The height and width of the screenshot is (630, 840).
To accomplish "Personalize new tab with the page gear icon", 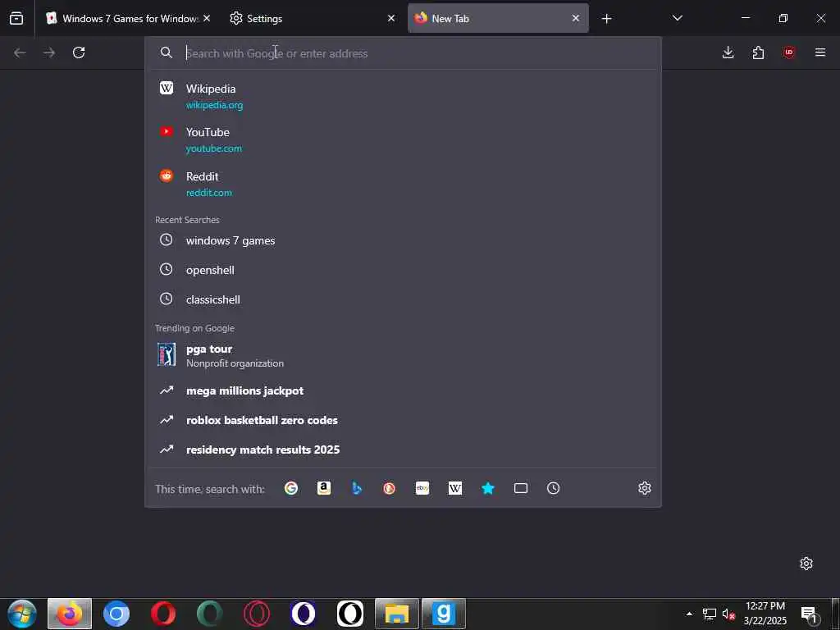I will [x=806, y=564].
